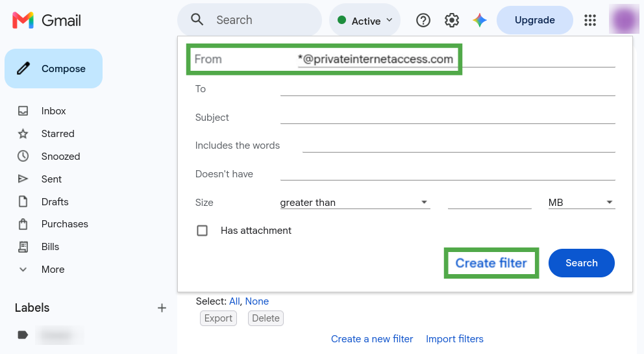644x354 pixels.
Task: Open the Snoozed folder
Action: (61, 157)
